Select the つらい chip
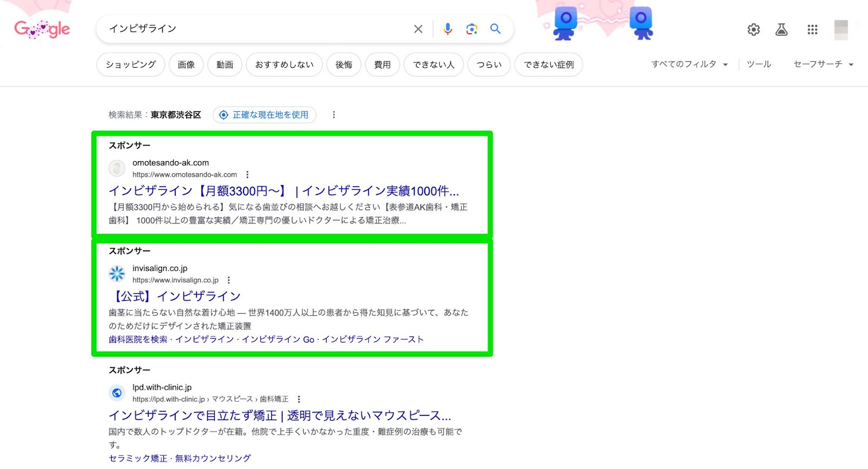Viewport: 868px width, 469px height. 489,65
